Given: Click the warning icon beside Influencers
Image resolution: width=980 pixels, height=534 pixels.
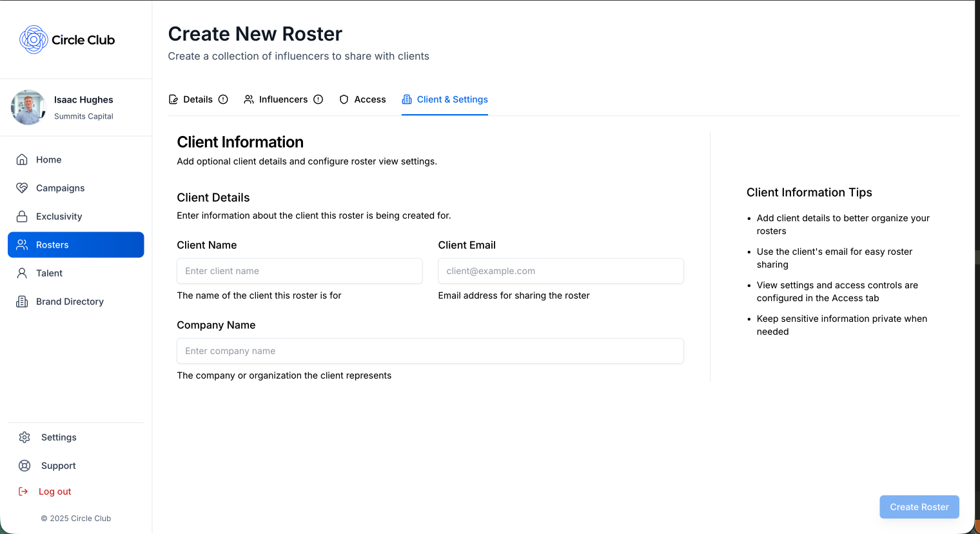Looking at the screenshot, I should pyautogui.click(x=318, y=99).
